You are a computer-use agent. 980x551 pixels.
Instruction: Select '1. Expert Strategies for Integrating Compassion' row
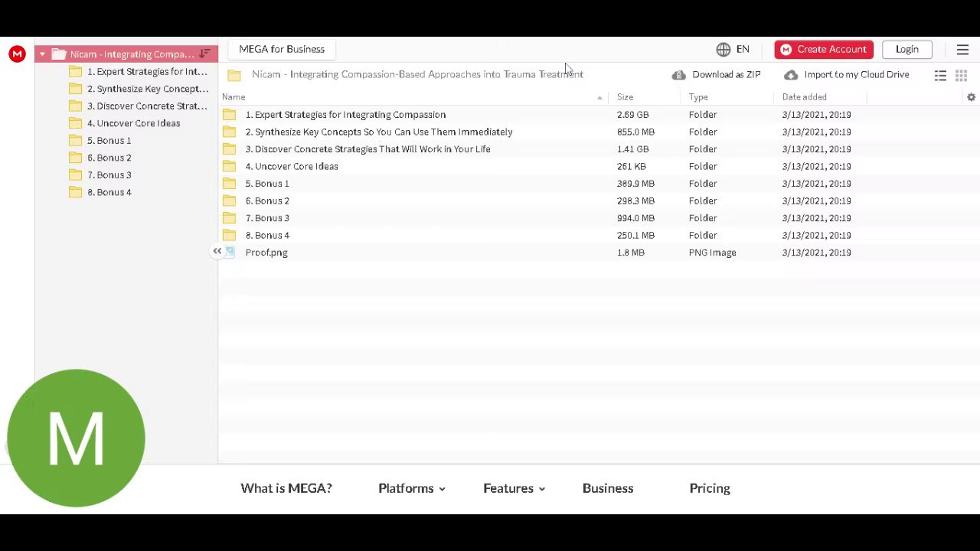(599, 115)
